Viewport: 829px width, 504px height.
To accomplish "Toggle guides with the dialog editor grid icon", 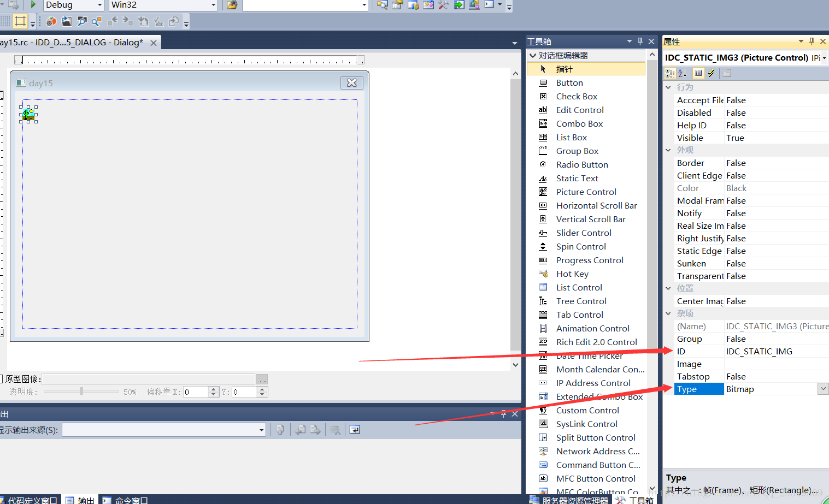I will click(x=20, y=21).
